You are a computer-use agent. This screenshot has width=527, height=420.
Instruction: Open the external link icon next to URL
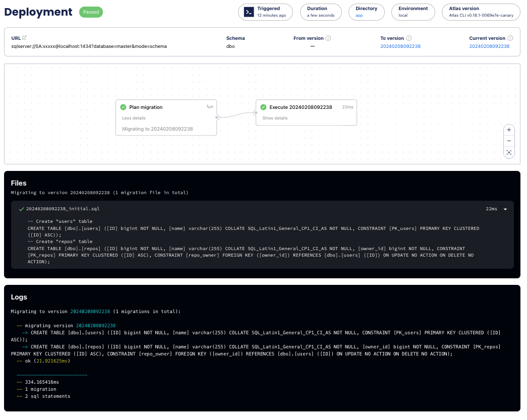tap(24, 38)
